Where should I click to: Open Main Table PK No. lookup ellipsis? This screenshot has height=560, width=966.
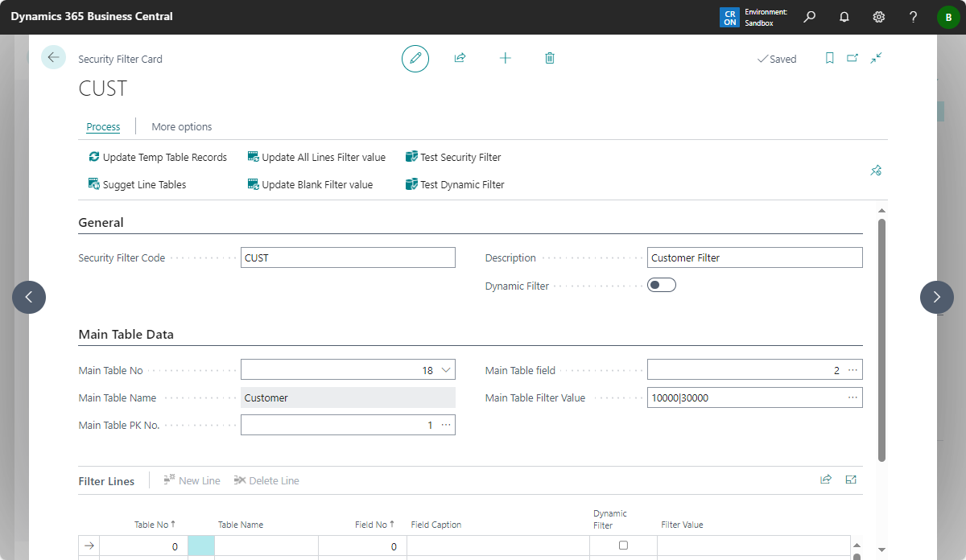(x=445, y=425)
